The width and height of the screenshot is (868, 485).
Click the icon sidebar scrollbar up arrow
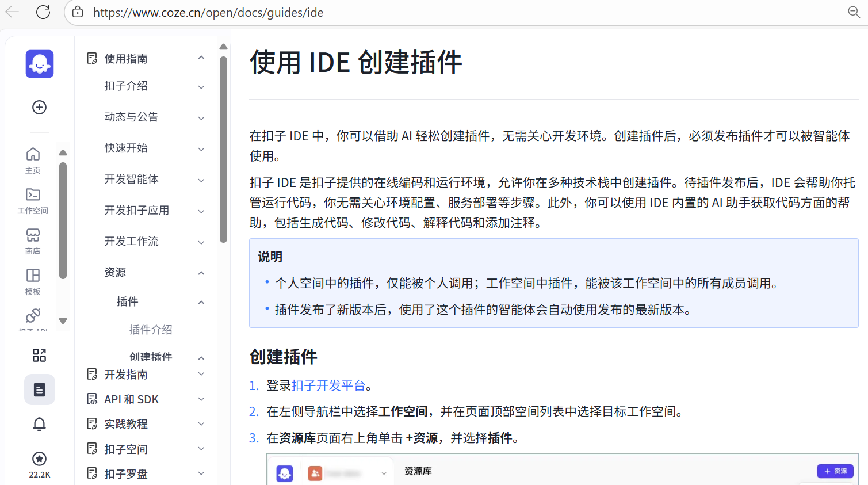tap(63, 152)
